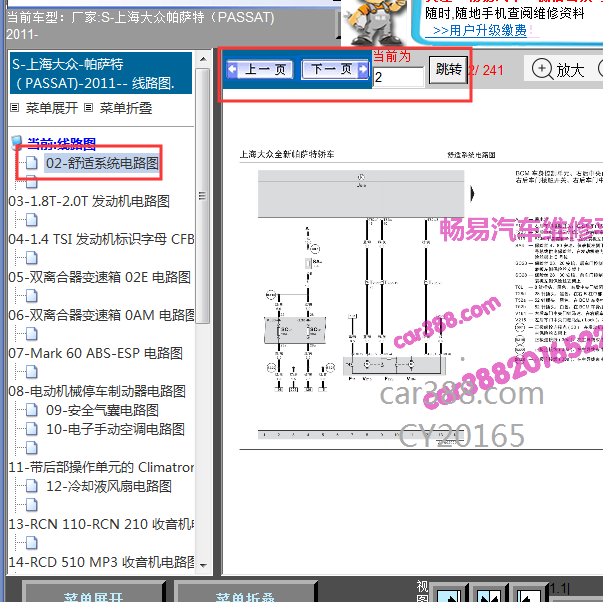Go to the previous page with 上一页
The width and height of the screenshot is (603, 602).
[x=260, y=69]
